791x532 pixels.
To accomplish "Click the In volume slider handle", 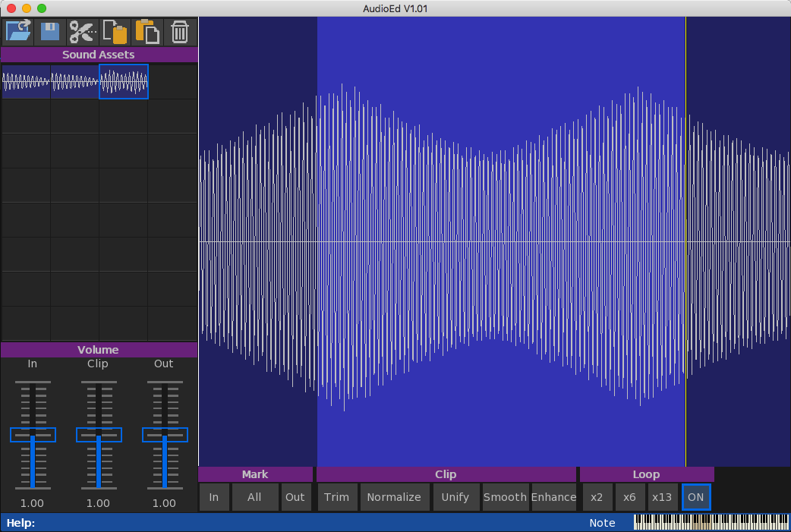I will point(33,435).
